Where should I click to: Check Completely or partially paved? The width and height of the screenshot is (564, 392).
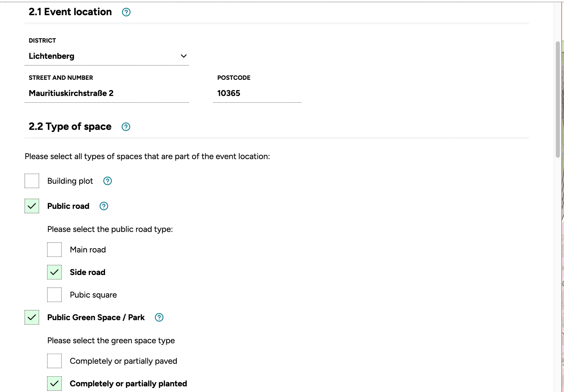(55, 361)
